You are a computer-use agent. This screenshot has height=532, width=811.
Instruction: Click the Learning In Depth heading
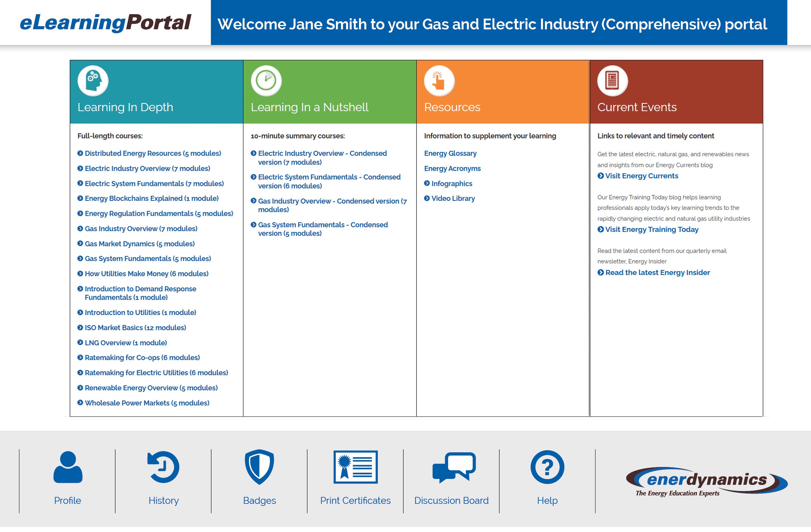[x=125, y=108]
